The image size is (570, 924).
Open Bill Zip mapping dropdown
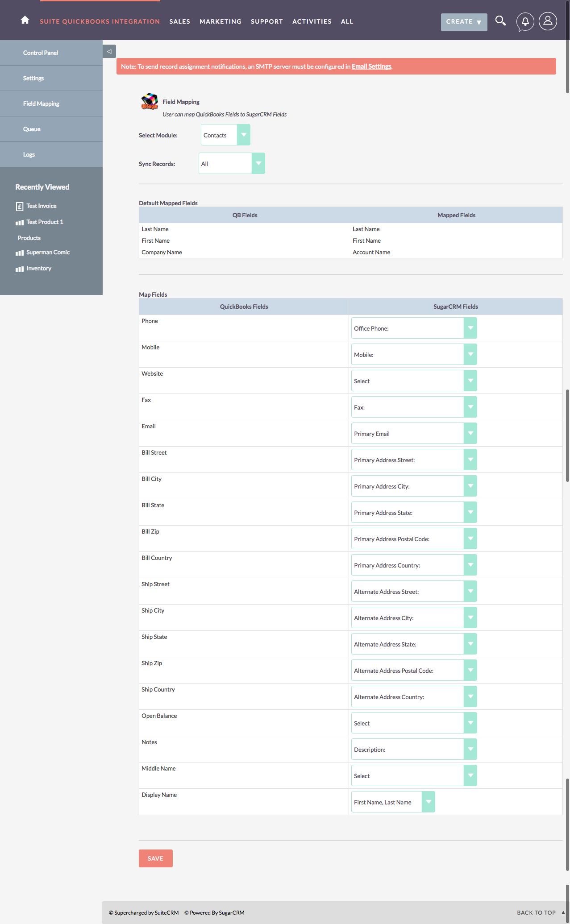coord(414,539)
